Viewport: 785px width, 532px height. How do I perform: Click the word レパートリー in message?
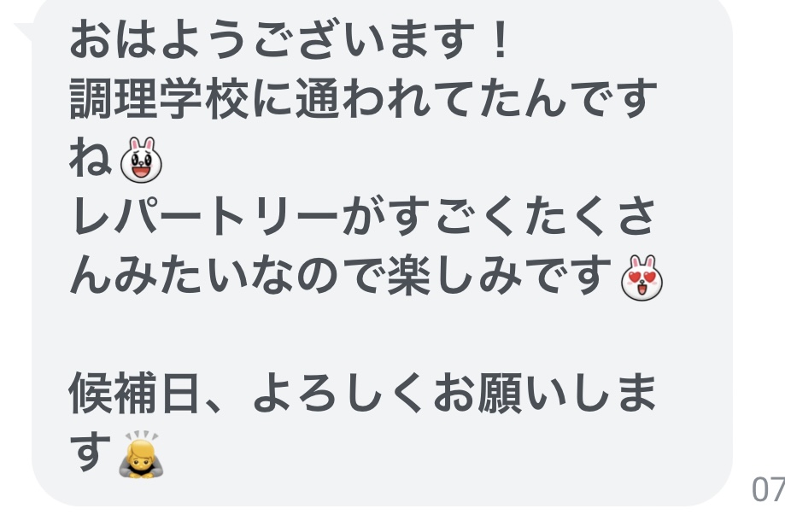click(x=204, y=217)
